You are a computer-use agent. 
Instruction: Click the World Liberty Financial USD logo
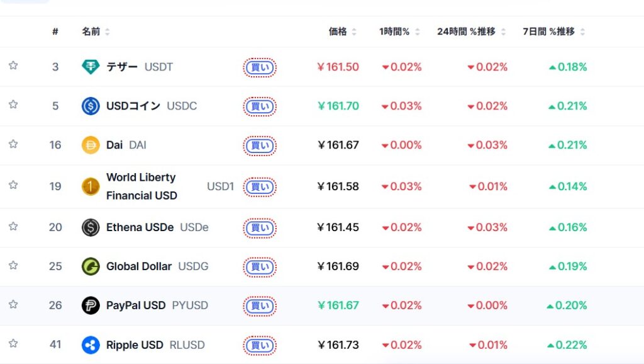[x=91, y=186]
